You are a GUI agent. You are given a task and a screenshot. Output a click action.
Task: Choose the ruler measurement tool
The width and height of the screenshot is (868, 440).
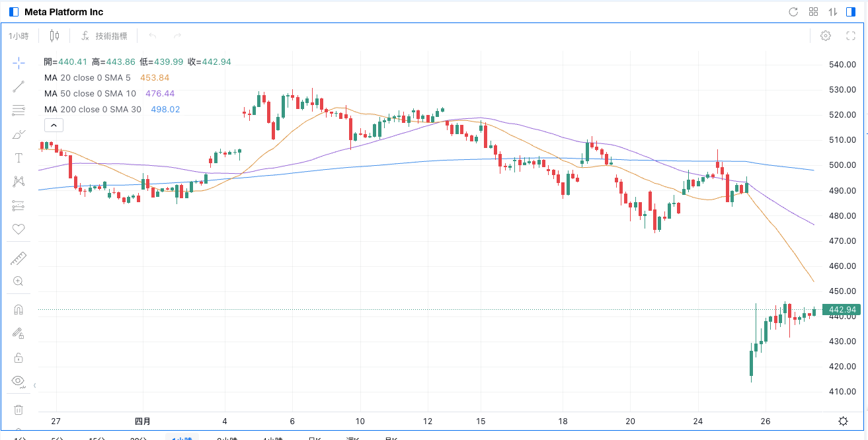19,258
